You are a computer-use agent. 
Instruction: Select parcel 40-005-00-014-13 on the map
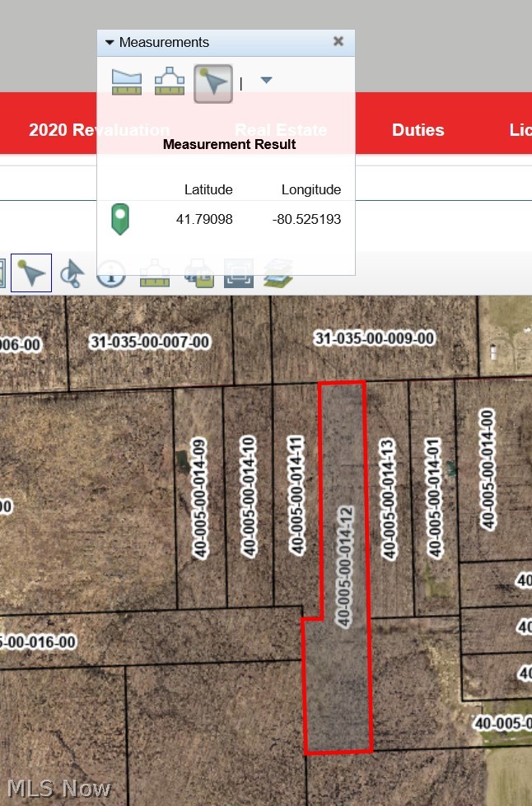(389, 499)
